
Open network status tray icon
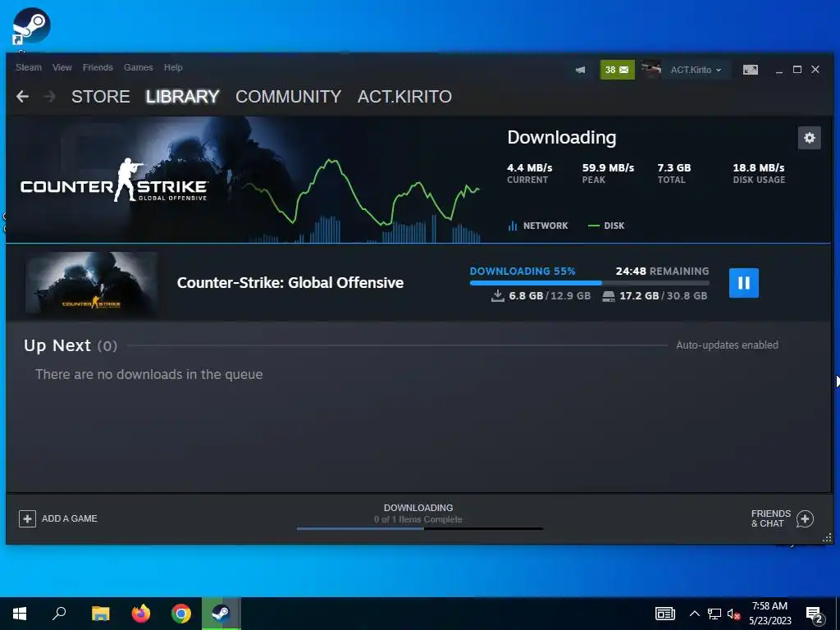point(714,614)
